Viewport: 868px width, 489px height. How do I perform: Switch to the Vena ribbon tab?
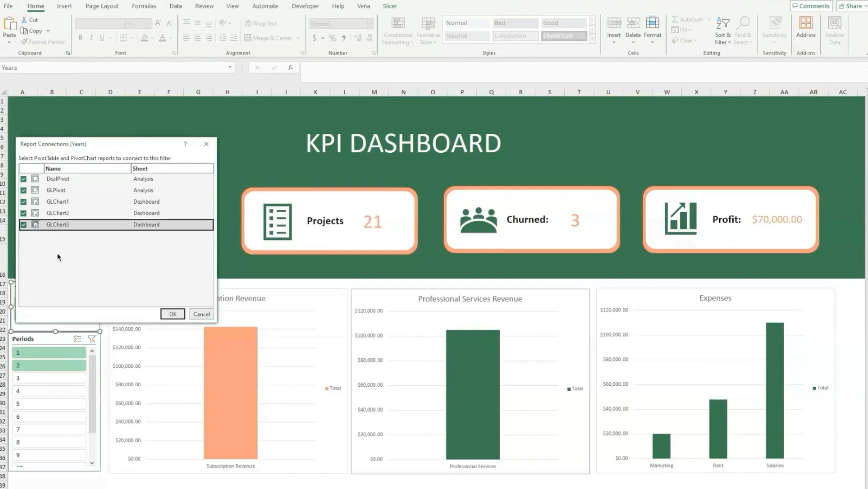click(x=364, y=6)
